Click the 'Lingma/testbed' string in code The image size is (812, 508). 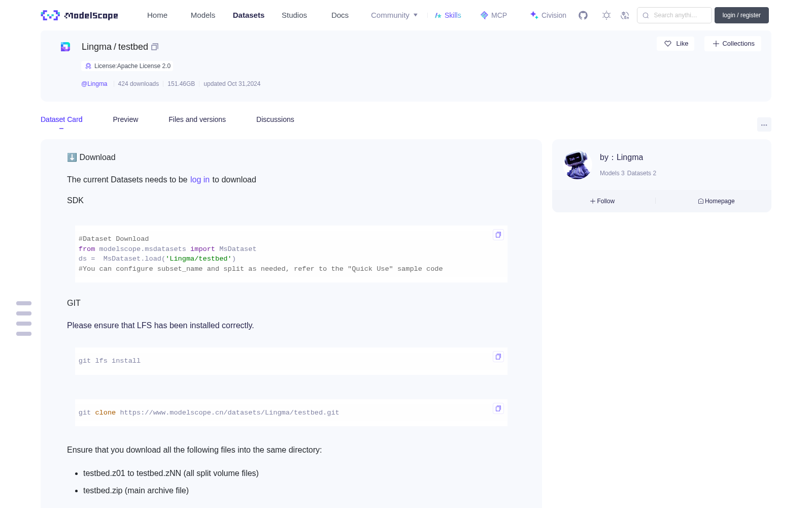click(x=198, y=259)
